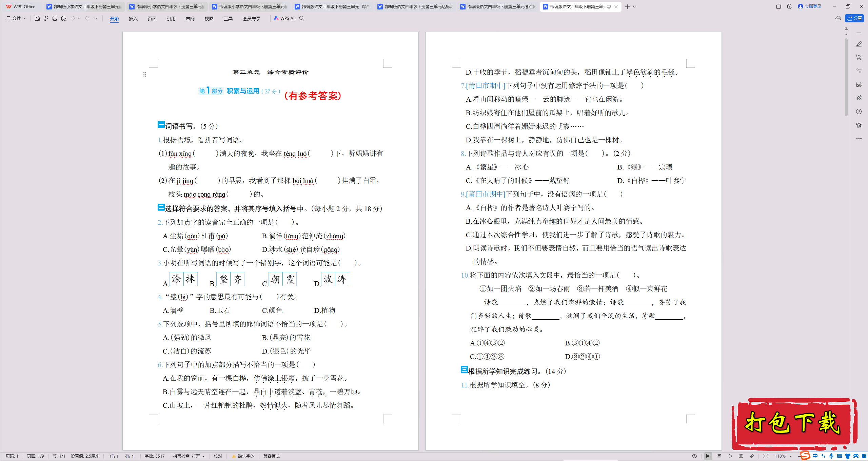The height and width of the screenshot is (461, 868).
Task: Switch to outline view in status bar
Action: tap(719, 456)
